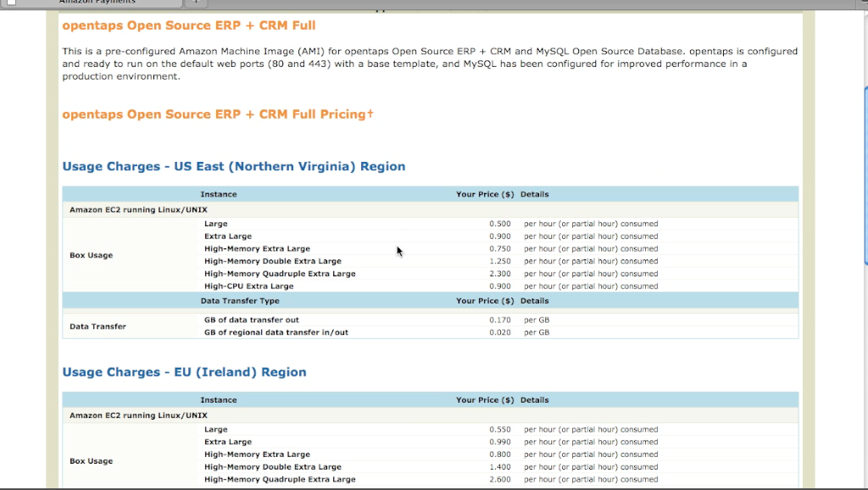
Task: Select the 'Large' instance in EU Ireland table
Action: coord(216,430)
